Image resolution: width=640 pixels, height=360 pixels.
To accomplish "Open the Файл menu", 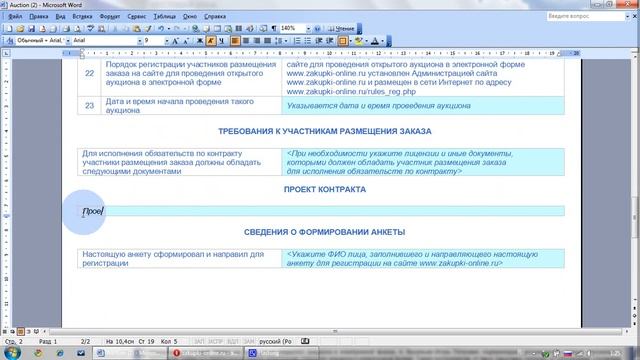I will pyautogui.click(x=15, y=16).
